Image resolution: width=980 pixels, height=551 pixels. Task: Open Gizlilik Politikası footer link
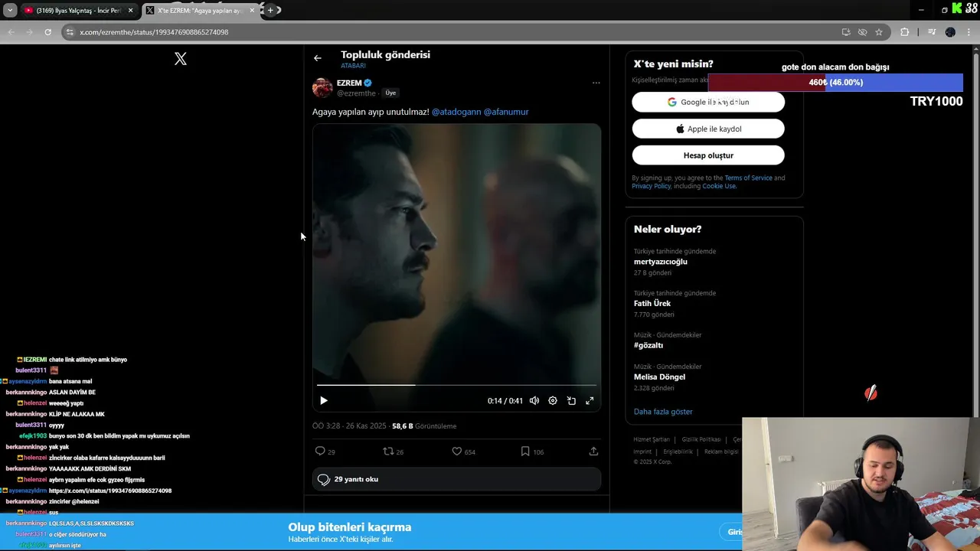tap(701, 439)
